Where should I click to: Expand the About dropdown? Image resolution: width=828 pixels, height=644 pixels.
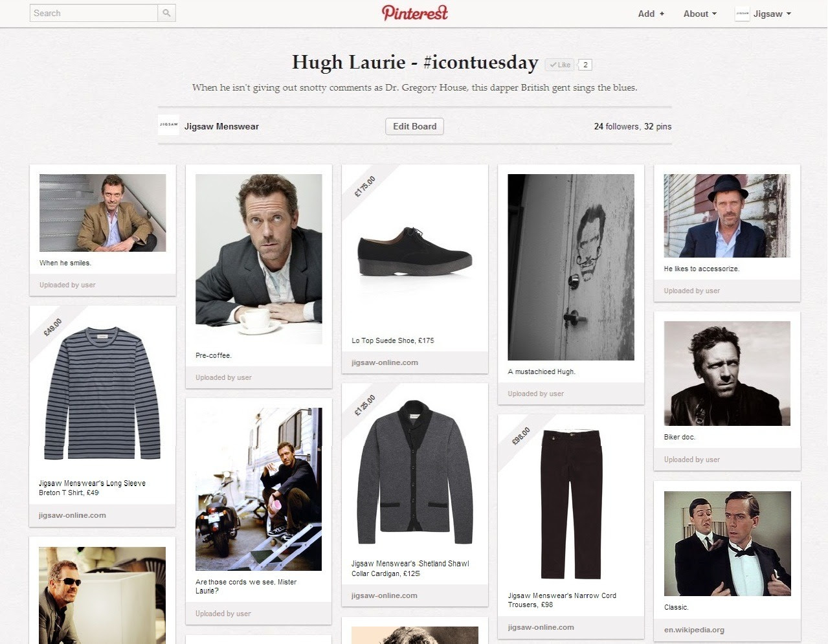click(x=700, y=14)
